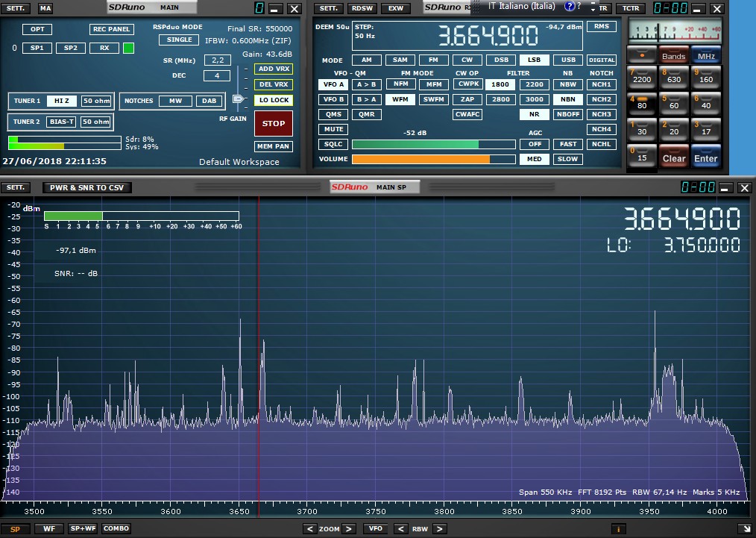The height and width of the screenshot is (538, 756).
Task: Open SETT. in the MAIN panel
Action: click(16, 8)
